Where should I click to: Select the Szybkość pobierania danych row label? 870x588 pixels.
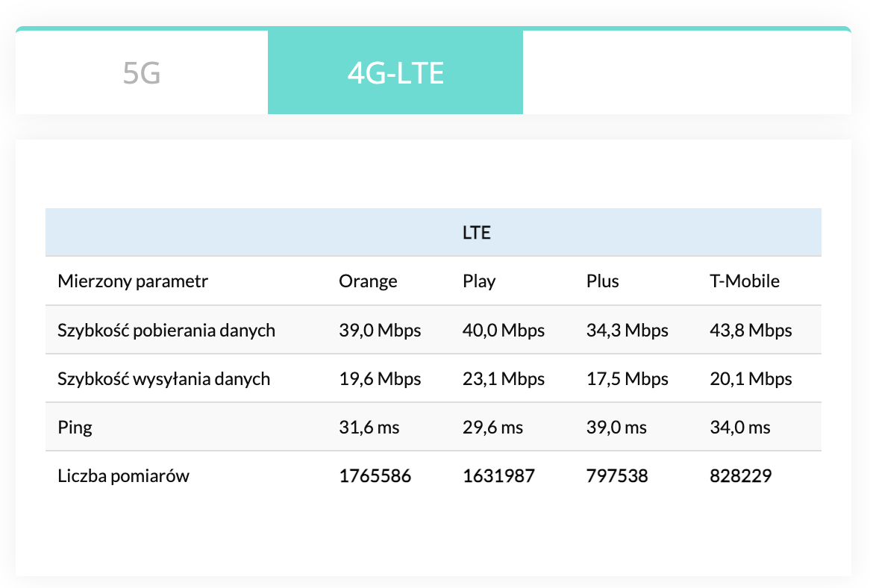(166, 330)
